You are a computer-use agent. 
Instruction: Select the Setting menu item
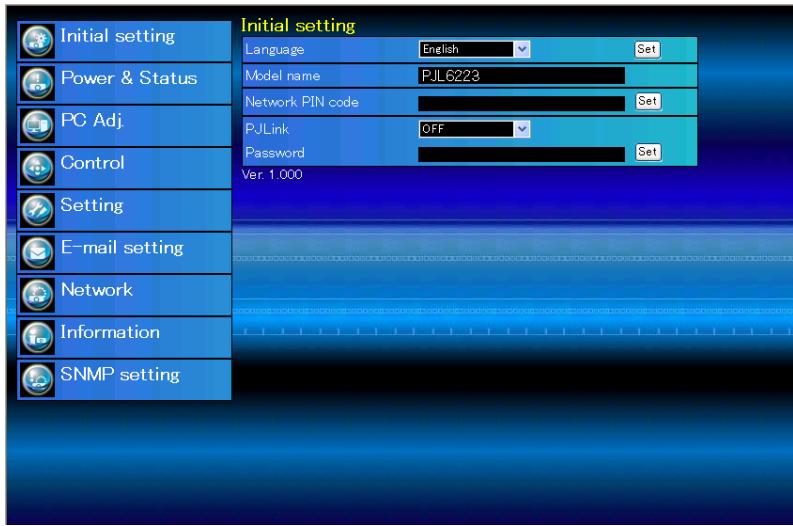tap(92, 205)
